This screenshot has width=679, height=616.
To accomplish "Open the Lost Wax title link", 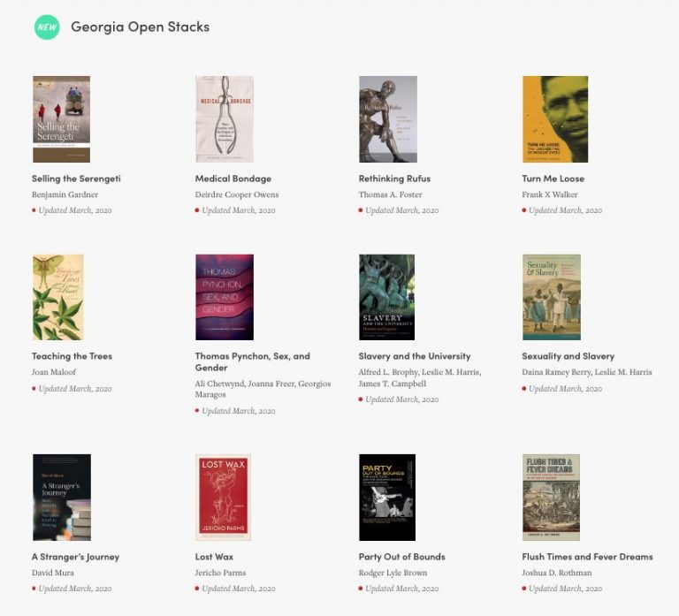I will click(x=214, y=557).
